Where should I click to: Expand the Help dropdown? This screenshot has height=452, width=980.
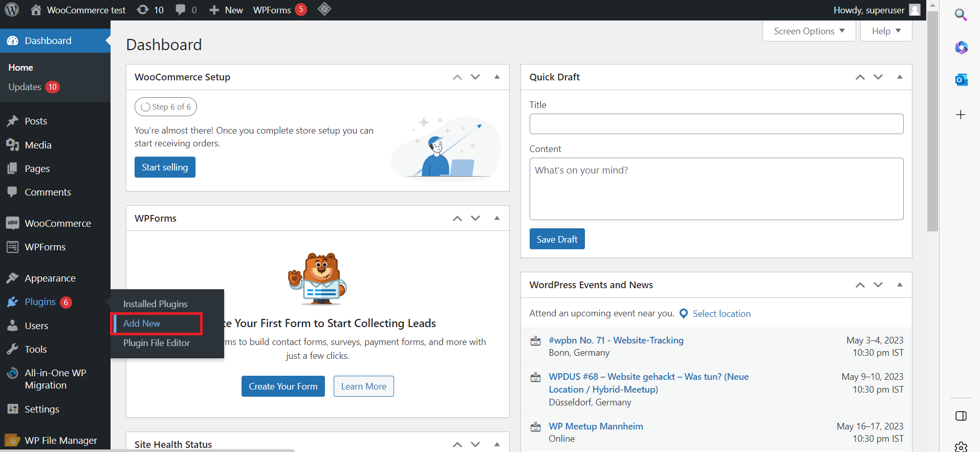(886, 31)
